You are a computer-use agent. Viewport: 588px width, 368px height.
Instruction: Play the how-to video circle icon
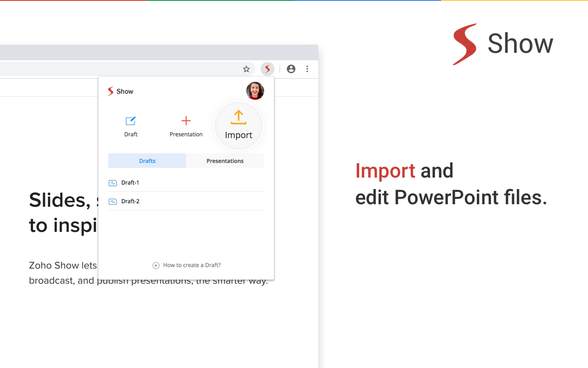tap(156, 265)
